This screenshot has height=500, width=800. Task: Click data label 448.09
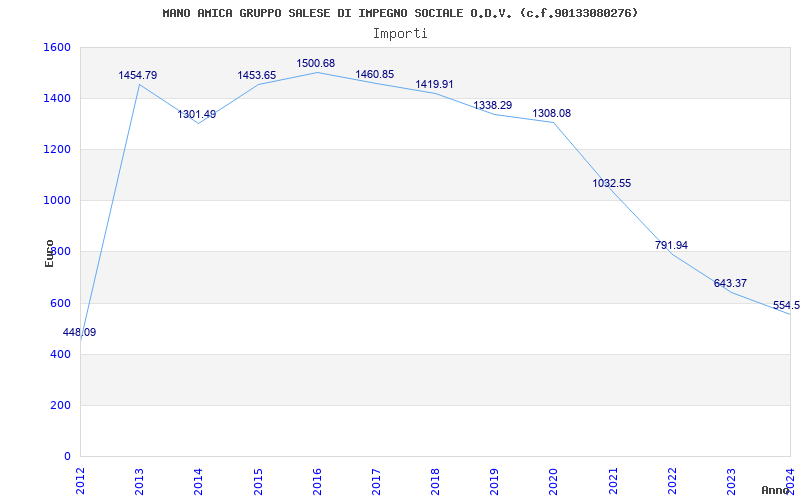[x=80, y=333]
